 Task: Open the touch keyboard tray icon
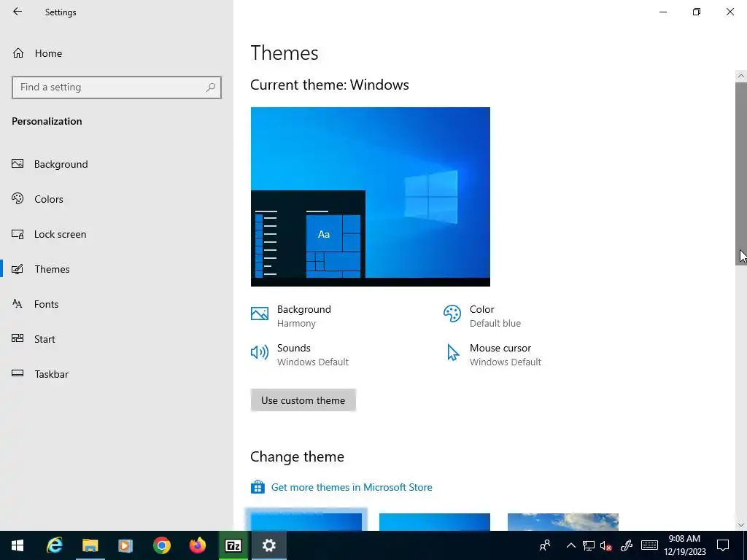click(x=649, y=545)
